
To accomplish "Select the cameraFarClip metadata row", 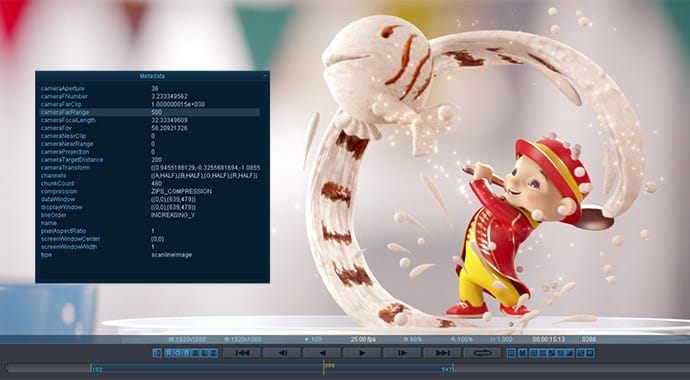I will [x=150, y=104].
